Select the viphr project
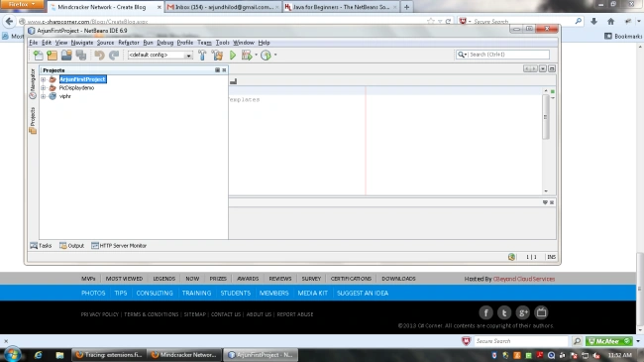This screenshot has height=362, width=644. tap(64, 96)
